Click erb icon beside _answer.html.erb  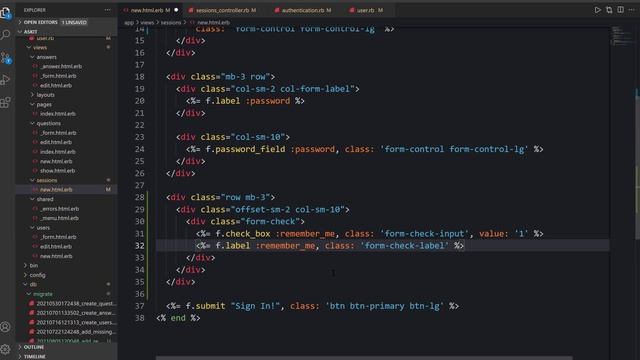pyautogui.click(x=35, y=66)
